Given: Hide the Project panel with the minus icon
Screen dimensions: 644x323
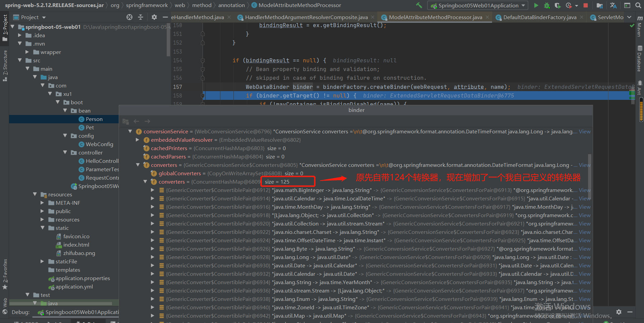Looking at the screenshot, I should tap(165, 17).
